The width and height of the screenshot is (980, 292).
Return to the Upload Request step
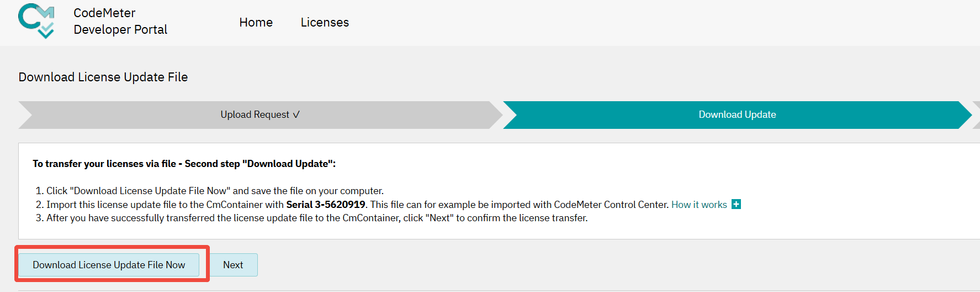tap(255, 115)
